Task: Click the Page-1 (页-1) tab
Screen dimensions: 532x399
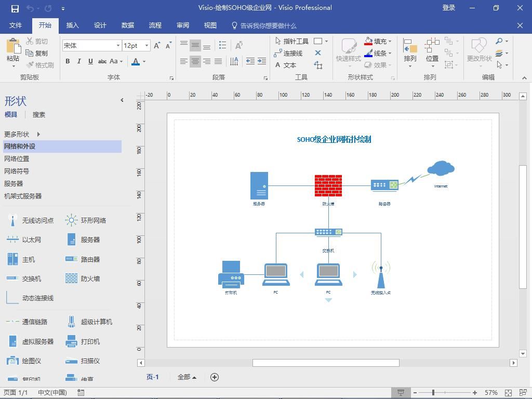Action: click(152, 377)
